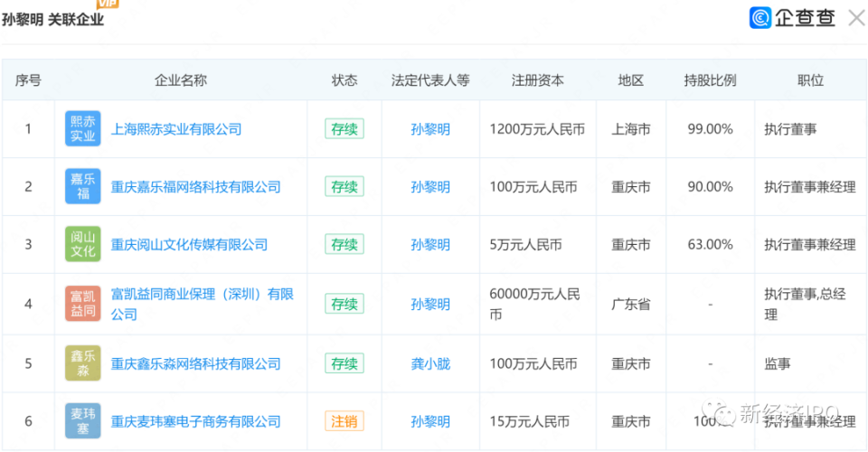This screenshot has height=452, width=868.
Task: Click the 存续 status tag for 上海熙赤实业
Action: click(344, 129)
